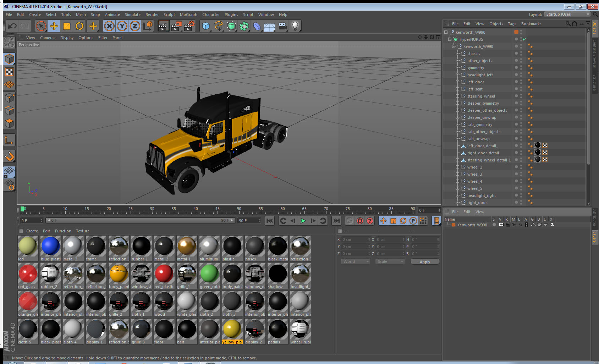
Task: Open the World coordinate dropdown
Action: point(356,261)
